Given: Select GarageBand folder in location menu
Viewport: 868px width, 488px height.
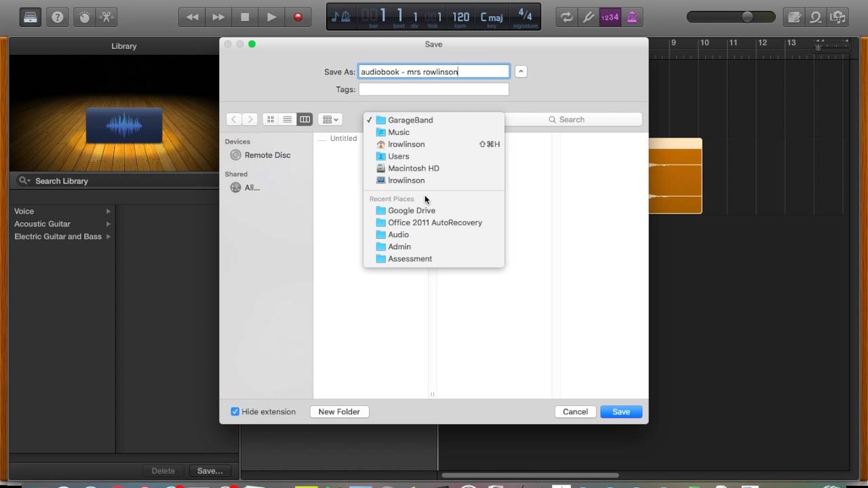Looking at the screenshot, I should coord(434,120).
